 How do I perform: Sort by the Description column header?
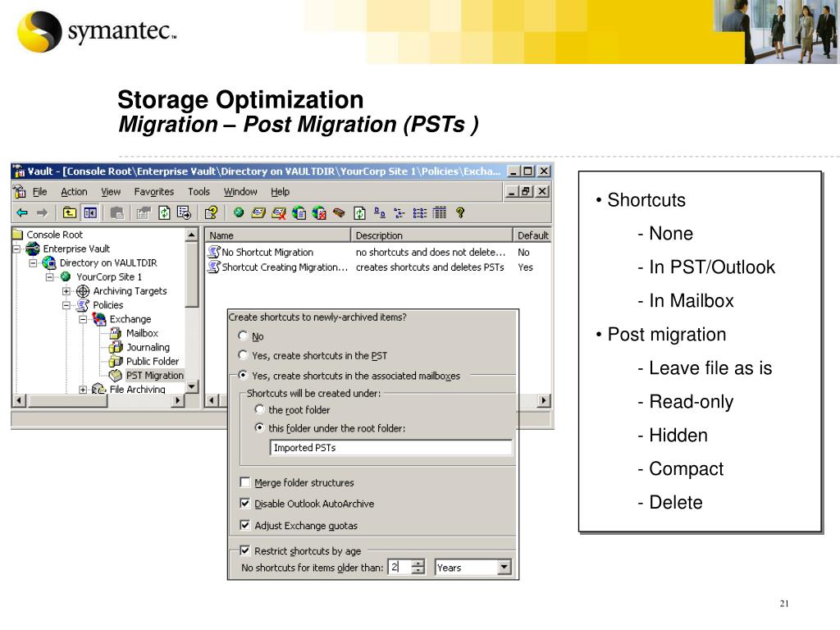(431, 235)
